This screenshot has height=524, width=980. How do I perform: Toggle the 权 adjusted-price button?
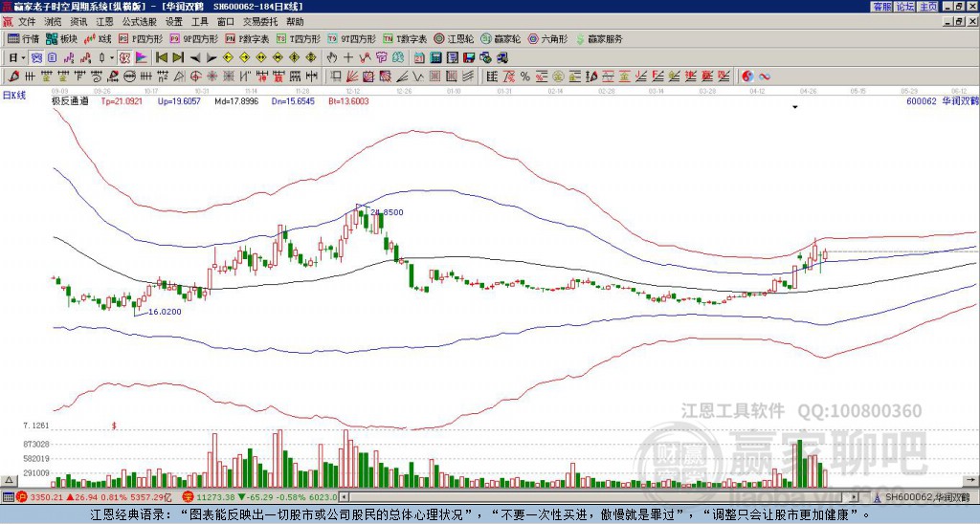(124, 57)
